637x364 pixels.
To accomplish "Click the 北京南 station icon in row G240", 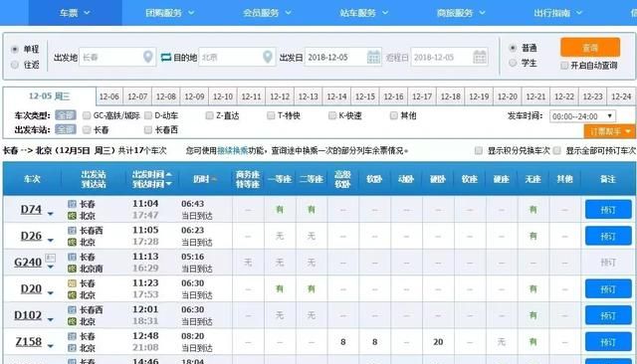I will pos(72,269).
